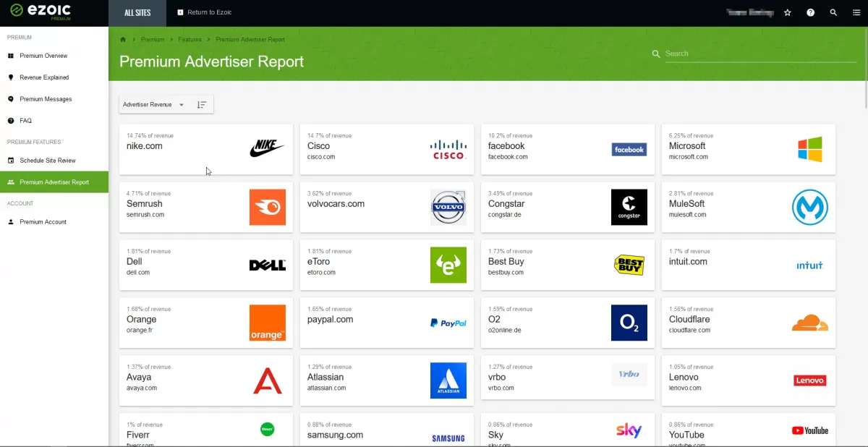
Task: Click the 'paypal.com' card title
Action: coord(331,320)
